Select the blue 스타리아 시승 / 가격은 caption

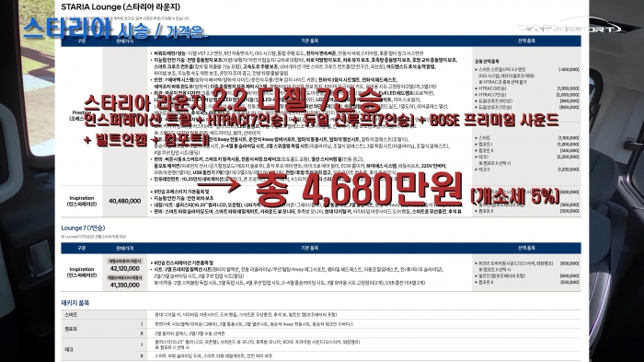click(115, 29)
